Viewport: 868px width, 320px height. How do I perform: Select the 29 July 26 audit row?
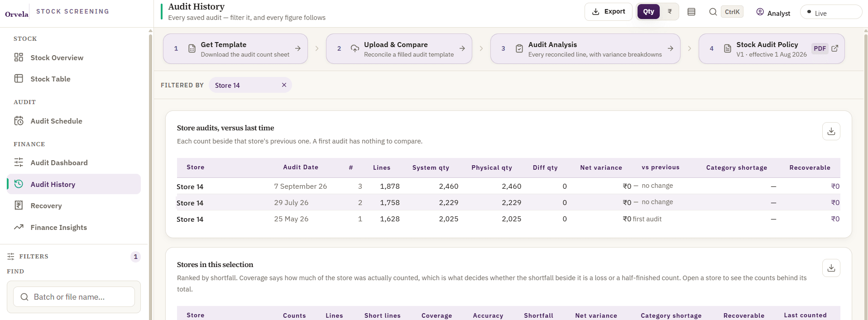pyautogui.click(x=508, y=202)
